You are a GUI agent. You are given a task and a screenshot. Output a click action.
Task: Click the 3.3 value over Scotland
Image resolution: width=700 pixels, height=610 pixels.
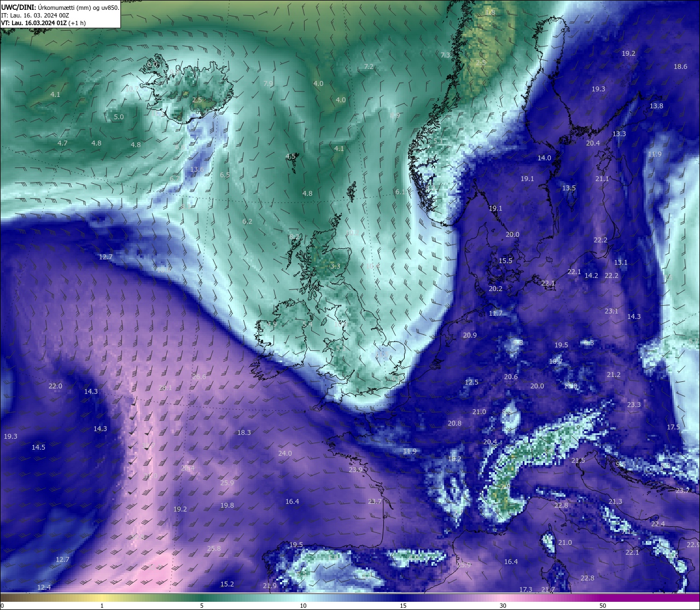(x=335, y=266)
